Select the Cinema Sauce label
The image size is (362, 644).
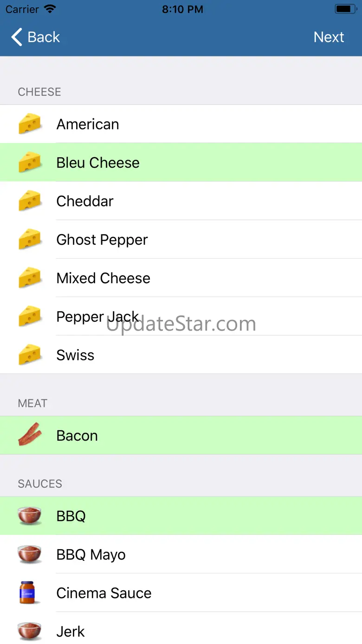coord(104,593)
